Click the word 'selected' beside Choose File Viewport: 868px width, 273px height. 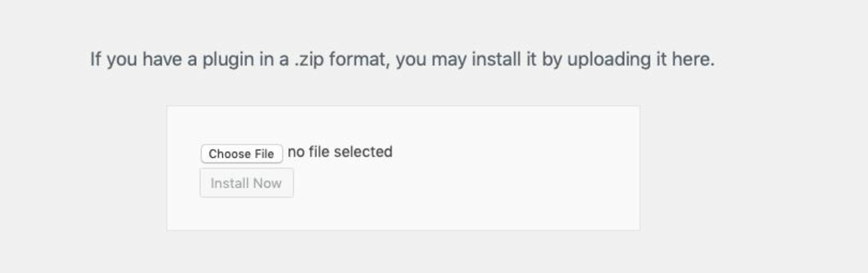tap(363, 152)
